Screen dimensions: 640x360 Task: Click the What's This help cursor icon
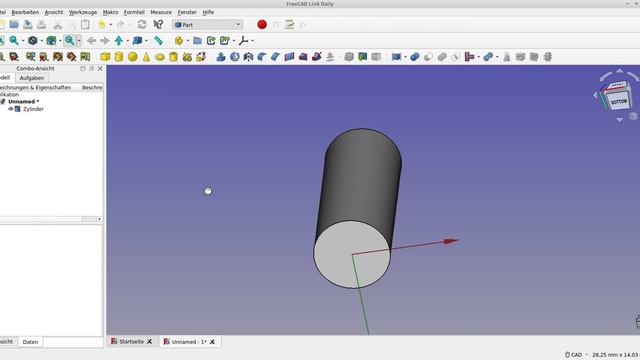(x=158, y=24)
